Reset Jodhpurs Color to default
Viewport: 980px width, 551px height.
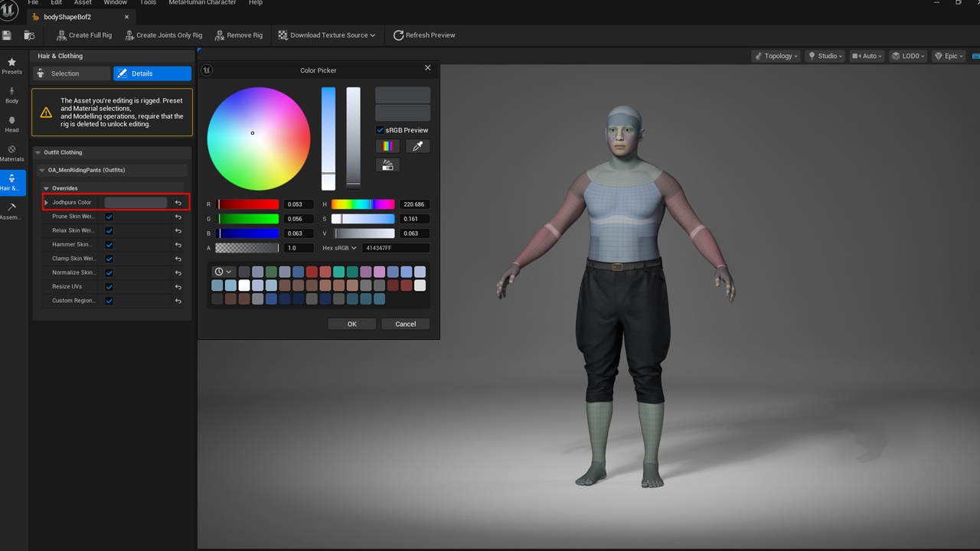click(178, 203)
